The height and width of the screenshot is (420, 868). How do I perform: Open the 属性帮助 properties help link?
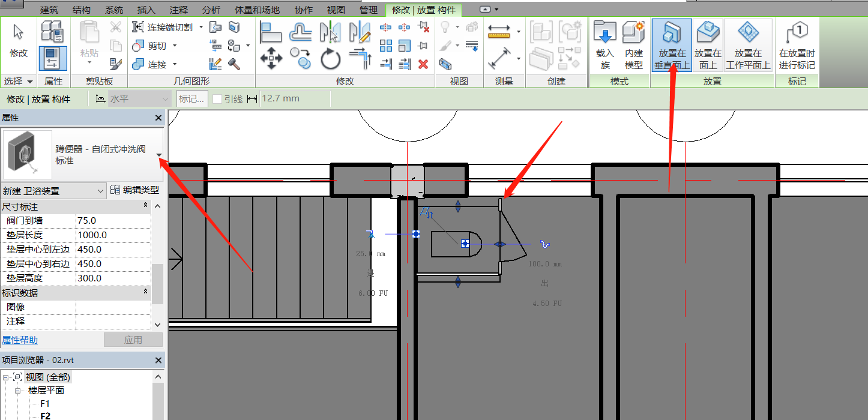point(20,340)
